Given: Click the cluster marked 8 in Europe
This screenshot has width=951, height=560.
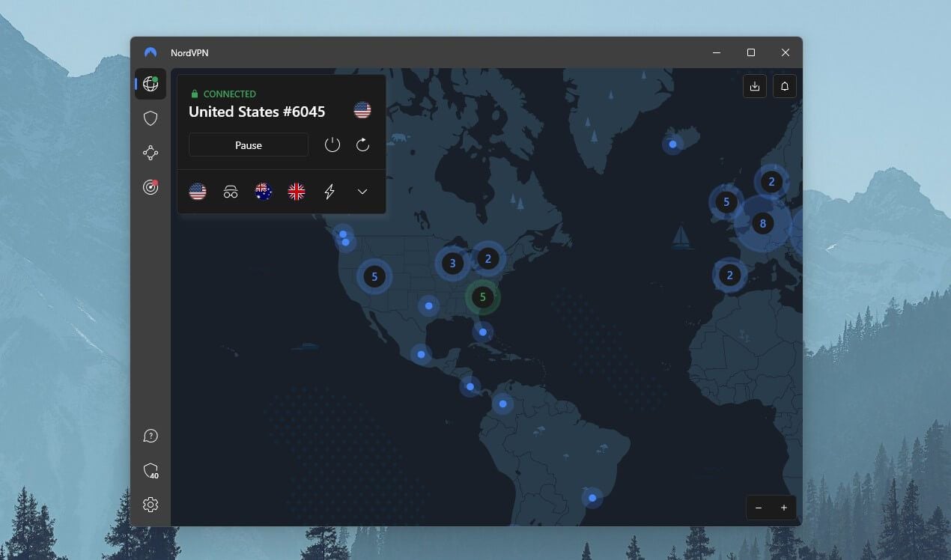Looking at the screenshot, I should [762, 223].
